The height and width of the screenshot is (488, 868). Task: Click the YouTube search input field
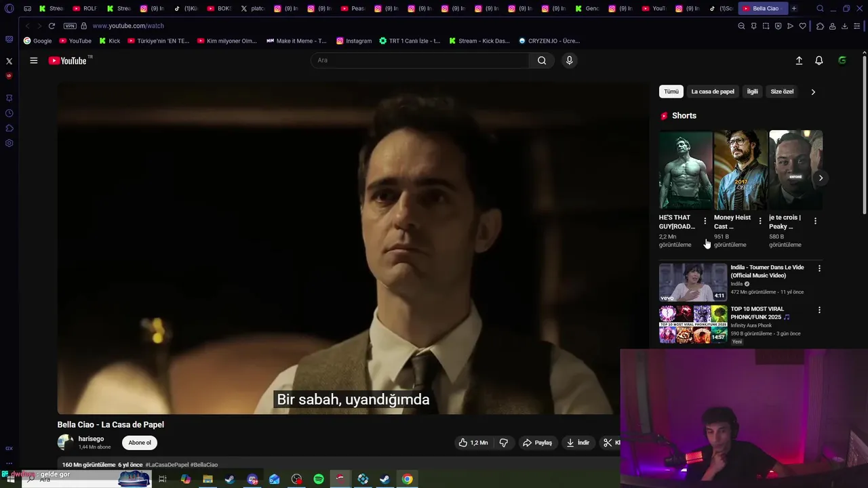(x=420, y=60)
